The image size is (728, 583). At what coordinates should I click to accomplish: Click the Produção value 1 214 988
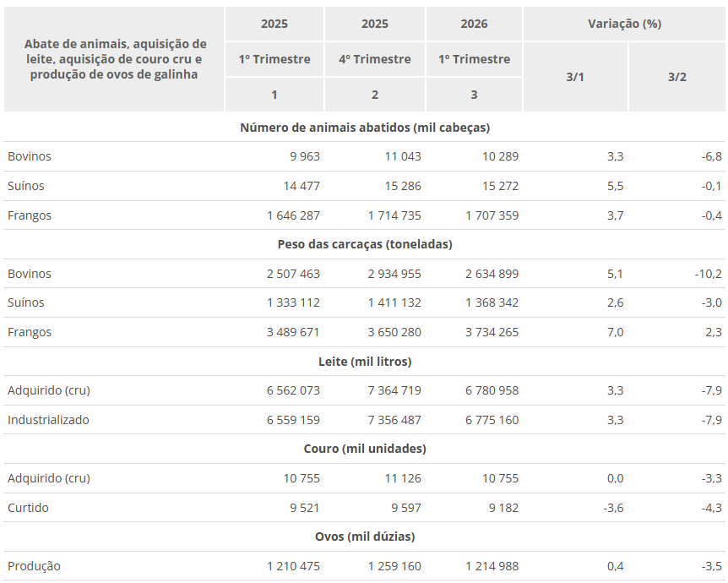click(x=492, y=566)
